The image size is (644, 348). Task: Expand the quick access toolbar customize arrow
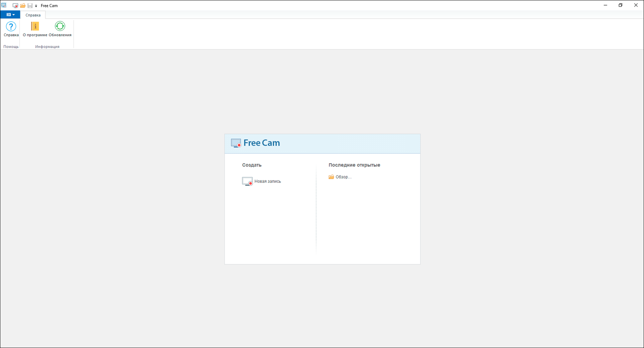click(x=36, y=6)
